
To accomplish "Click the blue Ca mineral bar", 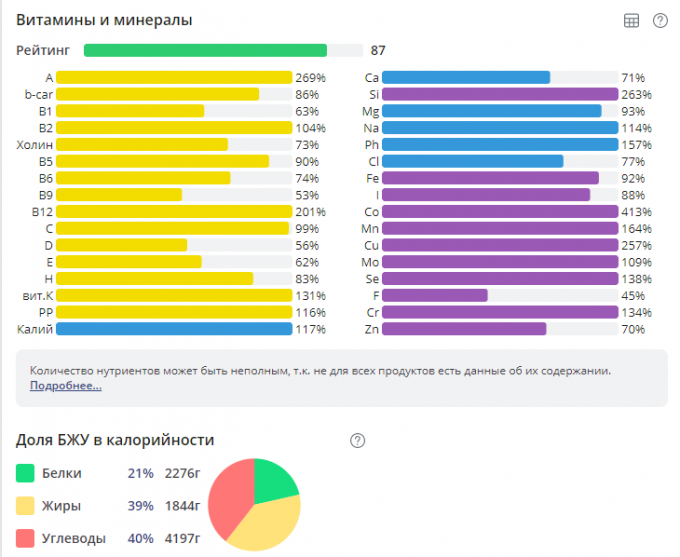I will point(466,77).
